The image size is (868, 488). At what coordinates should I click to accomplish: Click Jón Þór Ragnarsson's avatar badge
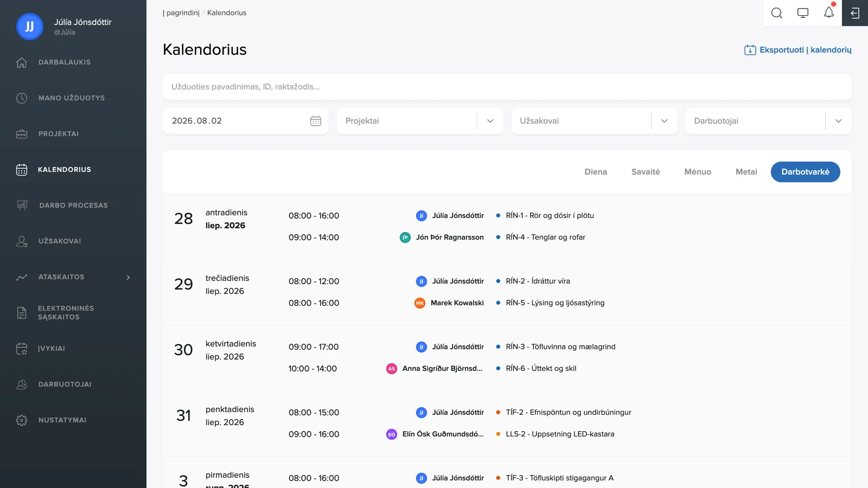click(405, 237)
